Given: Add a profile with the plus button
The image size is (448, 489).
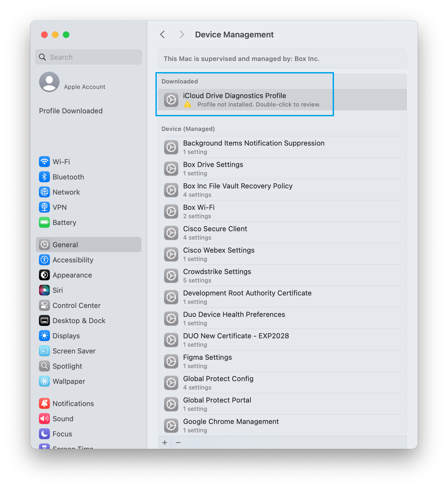Looking at the screenshot, I should pyautogui.click(x=165, y=443).
